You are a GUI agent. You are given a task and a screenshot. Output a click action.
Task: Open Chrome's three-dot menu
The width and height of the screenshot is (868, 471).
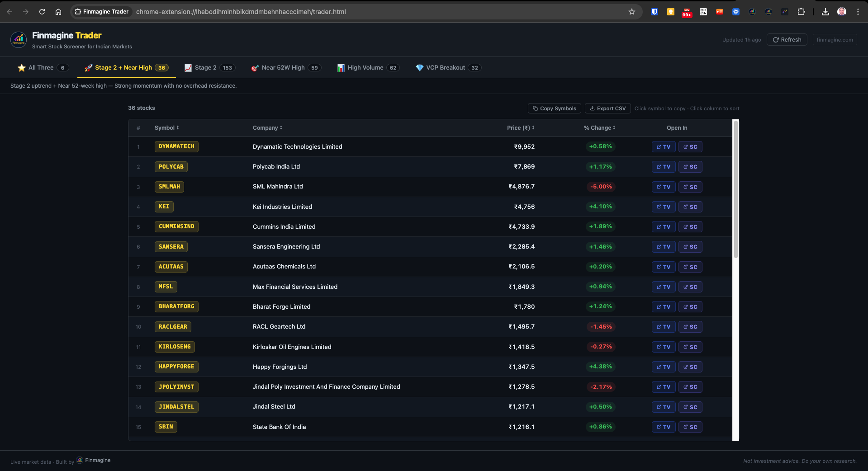[x=858, y=12]
